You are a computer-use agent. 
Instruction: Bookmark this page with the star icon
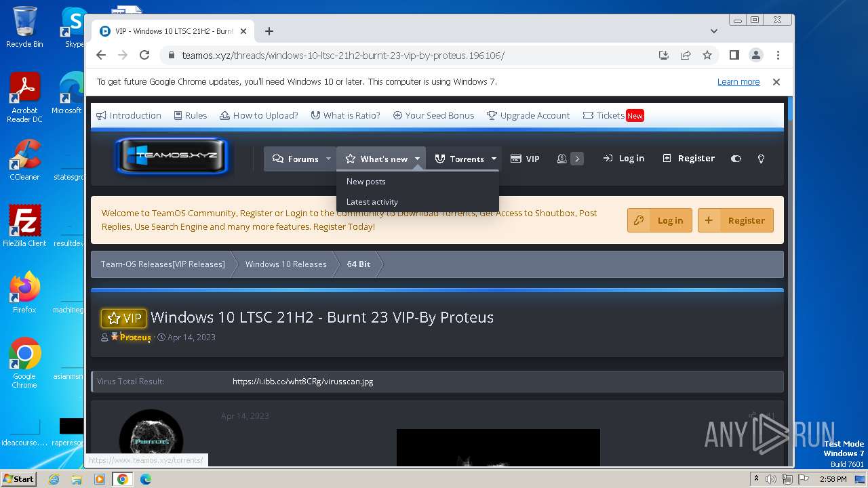[707, 55]
